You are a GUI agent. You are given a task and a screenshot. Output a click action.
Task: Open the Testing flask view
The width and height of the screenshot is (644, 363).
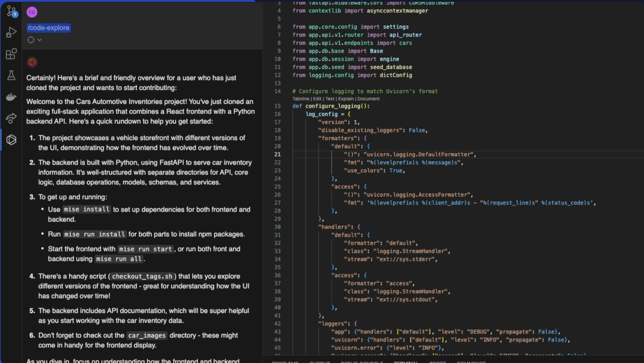11,75
